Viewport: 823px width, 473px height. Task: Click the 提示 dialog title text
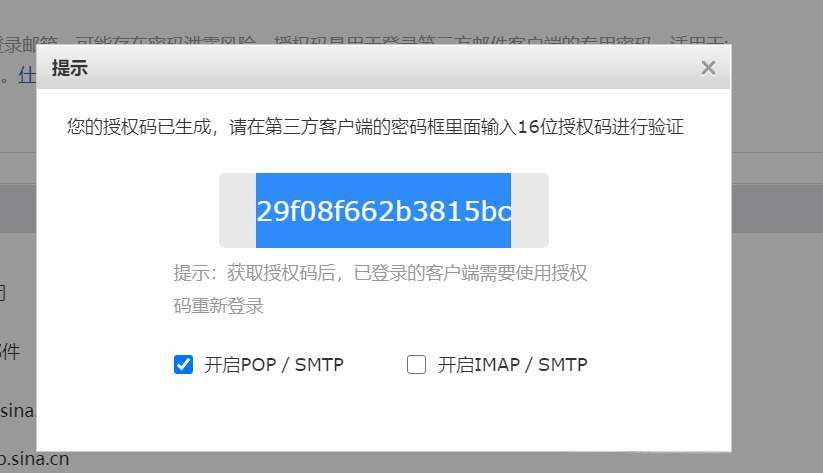[69, 68]
